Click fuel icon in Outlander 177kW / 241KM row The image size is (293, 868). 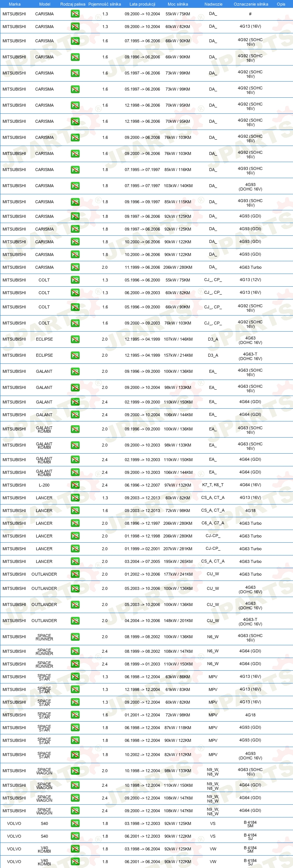coord(75,574)
